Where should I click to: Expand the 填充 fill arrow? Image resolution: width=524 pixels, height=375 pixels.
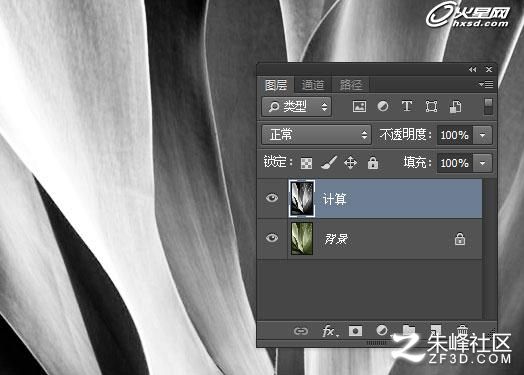pos(483,163)
